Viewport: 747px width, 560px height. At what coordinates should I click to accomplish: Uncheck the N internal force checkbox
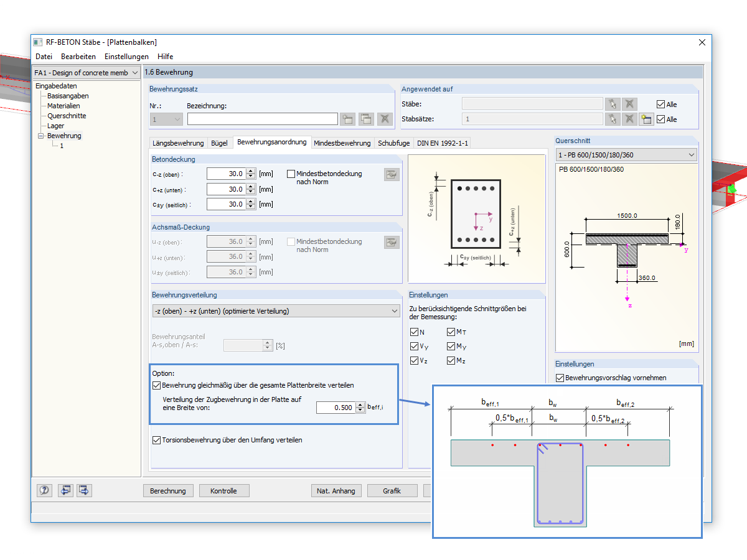[415, 333]
